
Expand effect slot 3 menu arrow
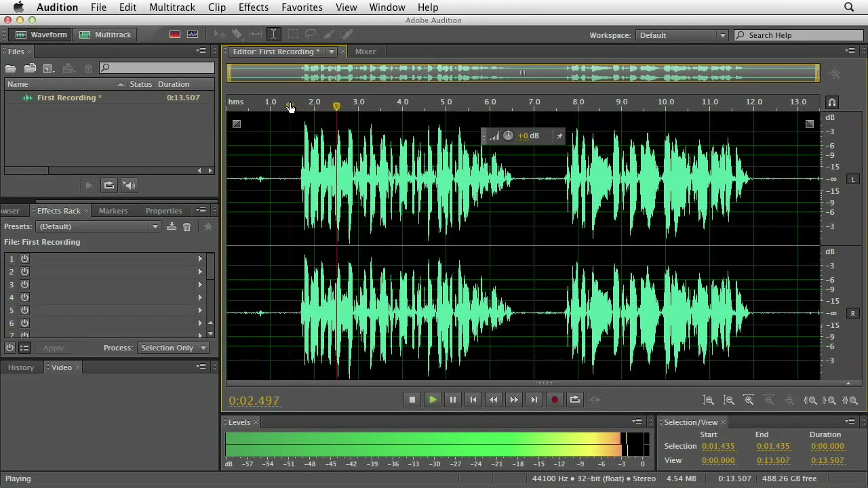[200, 284]
